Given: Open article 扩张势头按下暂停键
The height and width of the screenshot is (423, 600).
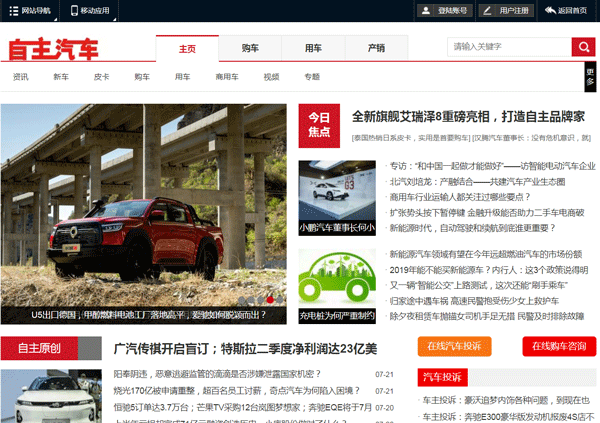Looking at the screenshot, I should 487,213.
